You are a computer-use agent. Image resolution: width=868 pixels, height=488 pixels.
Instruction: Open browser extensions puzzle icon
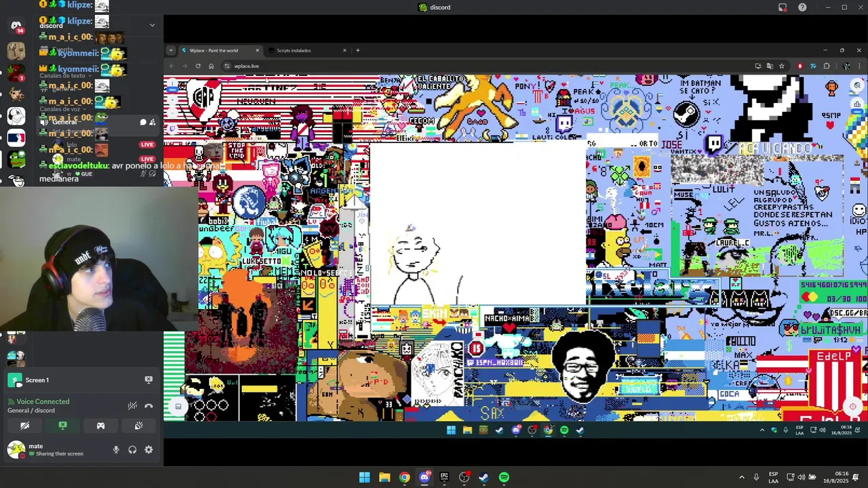(826, 66)
